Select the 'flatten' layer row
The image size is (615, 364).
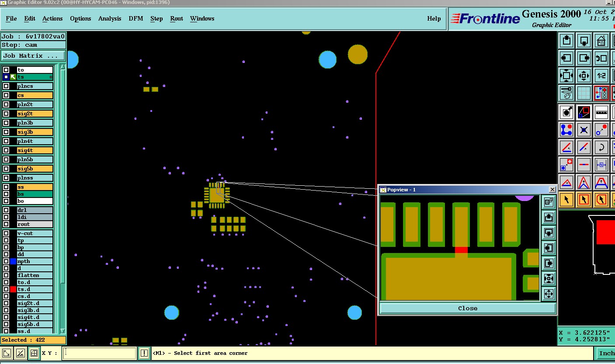[x=35, y=275]
